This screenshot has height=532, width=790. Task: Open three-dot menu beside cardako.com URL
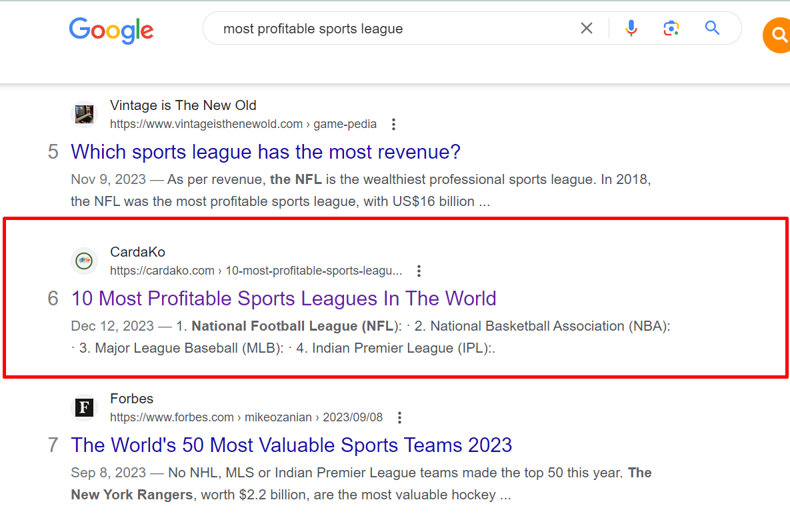tap(419, 271)
